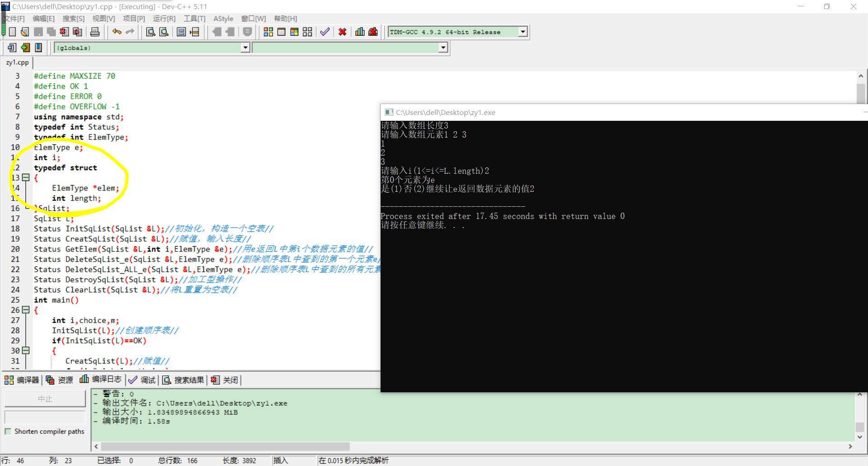The height and width of the screenshot is (466, 868).
Task: Collapse the struct code fold at line 13
Action: point(26,178)
